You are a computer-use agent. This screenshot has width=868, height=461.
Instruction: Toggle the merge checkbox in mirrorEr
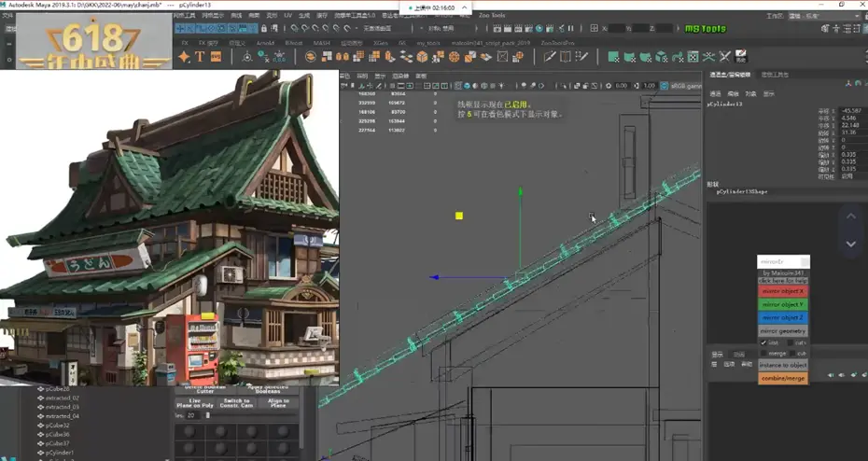pos(763,353)
